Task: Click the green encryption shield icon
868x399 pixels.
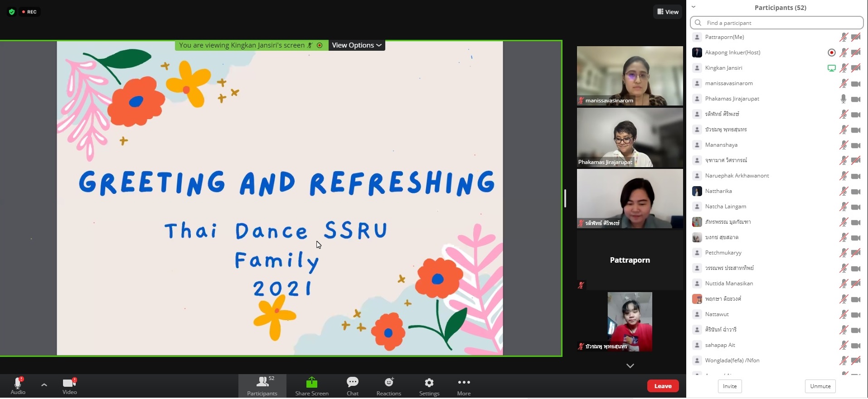Action: point(12,12)
